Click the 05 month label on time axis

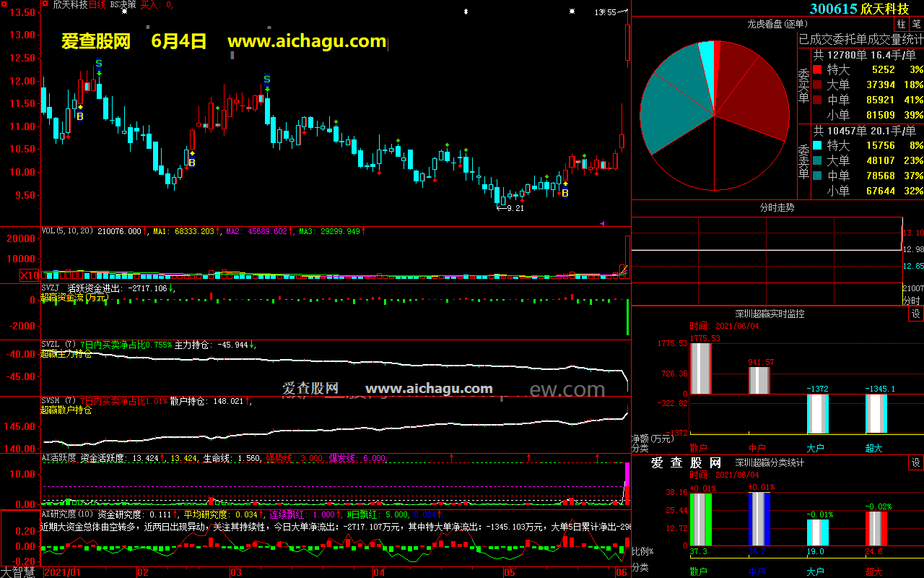(x=510, y=571)
